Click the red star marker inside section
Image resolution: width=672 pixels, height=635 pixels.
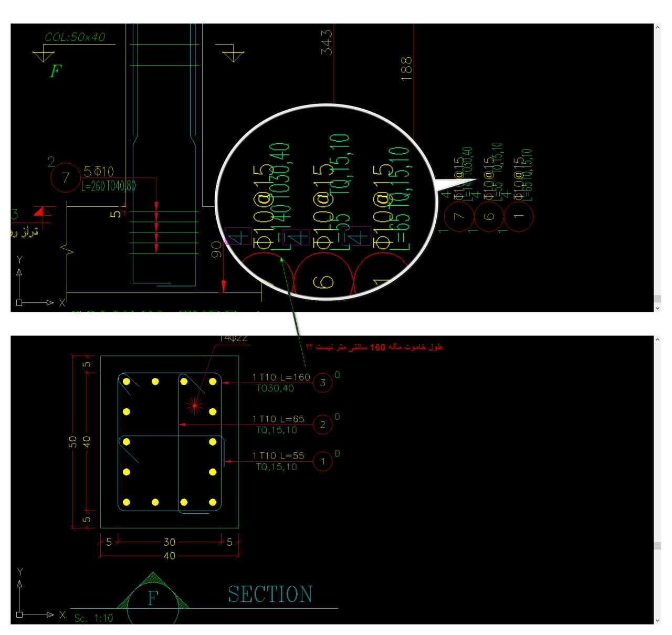click(195, 405)
